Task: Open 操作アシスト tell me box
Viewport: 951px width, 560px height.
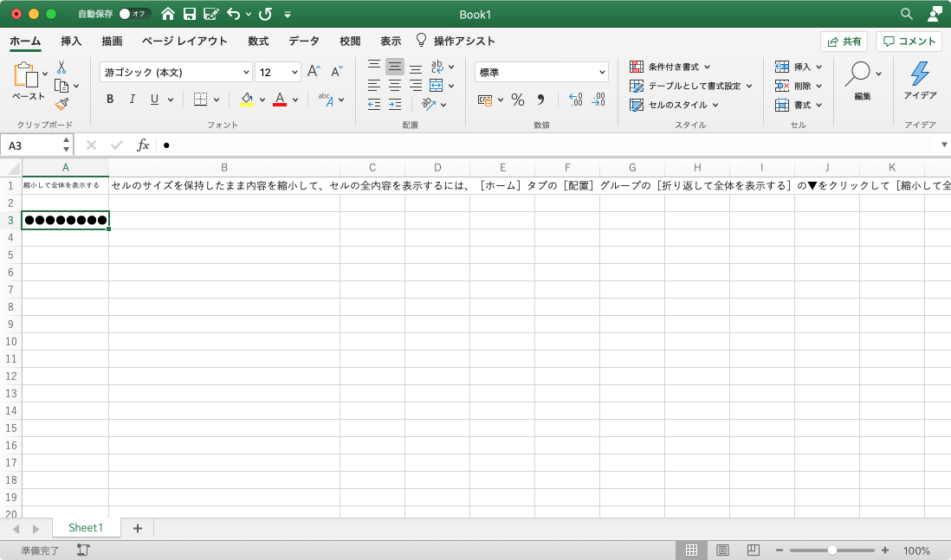Action: point(456,41)
